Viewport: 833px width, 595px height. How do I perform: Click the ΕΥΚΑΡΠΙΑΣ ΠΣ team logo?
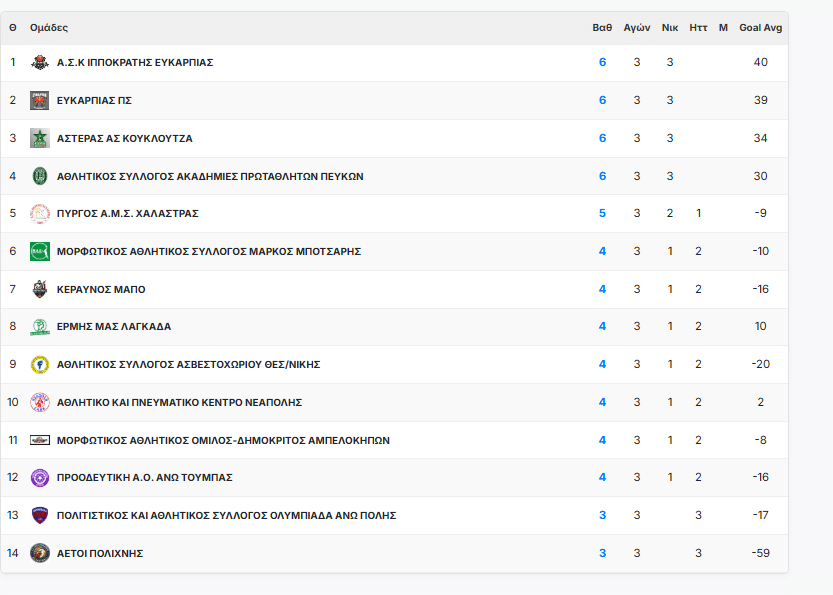40,100
